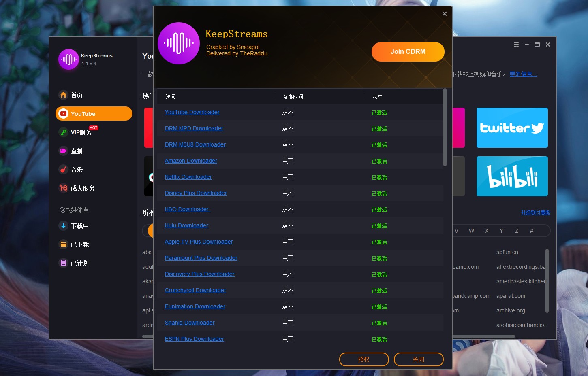Open the DRM MPD Downloader link
The height and width of the screenshot is (376, 588).
[194, 128]
